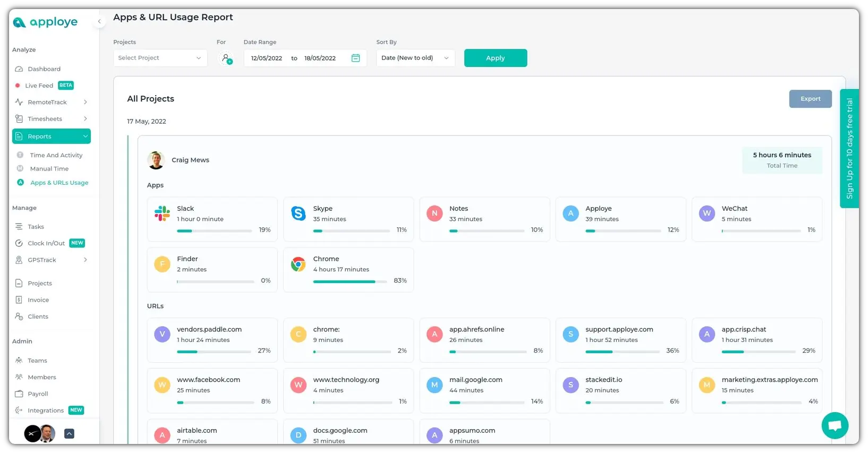Click the Dashboard icon in sidebar
The height and width of the screenshot is (453, 868).
click(19, 69)
